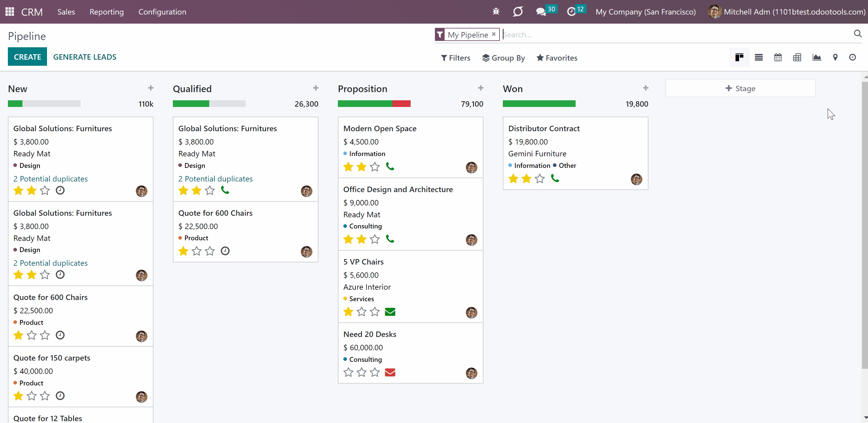Image resolution: width=868 pixels, height=423 pixels.
Task: Switch to graph view icon
Action: coord(816,58)
